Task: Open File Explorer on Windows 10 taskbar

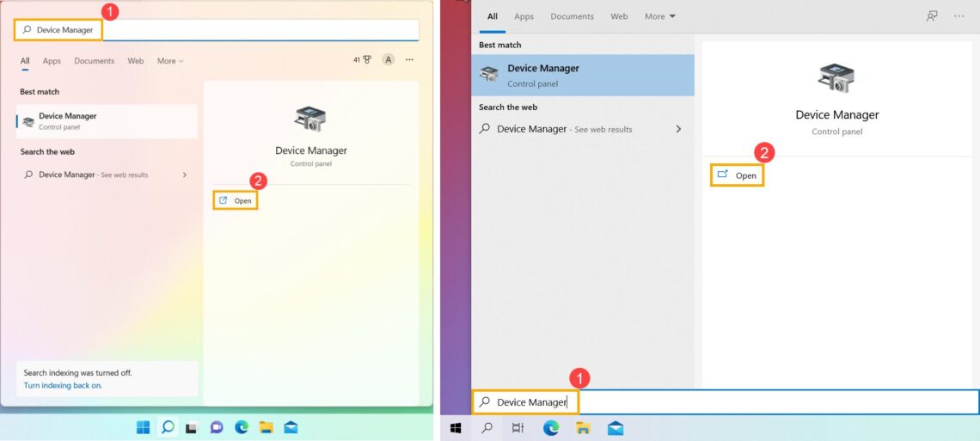Action: point(583,428)
